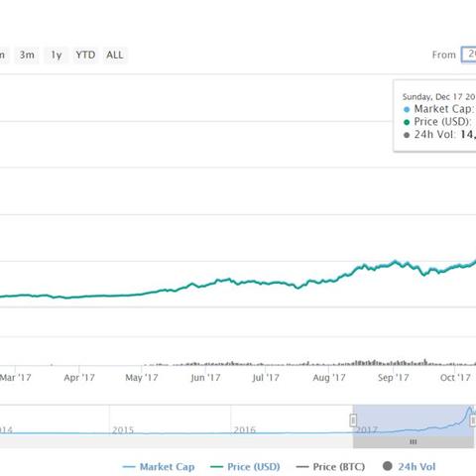This screenshot has width=476, height=476.
Task: Toggle the 24h Vol series in legend
Action: 410,467
